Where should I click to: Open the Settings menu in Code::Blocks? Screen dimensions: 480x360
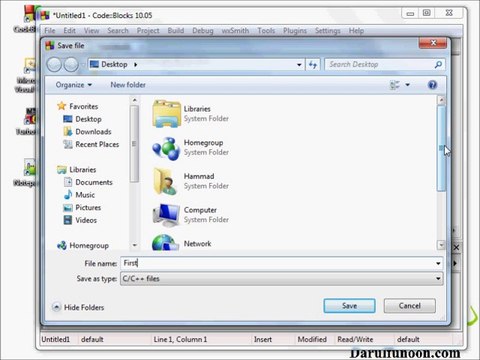pyautogui.click(x=328, y=31)
